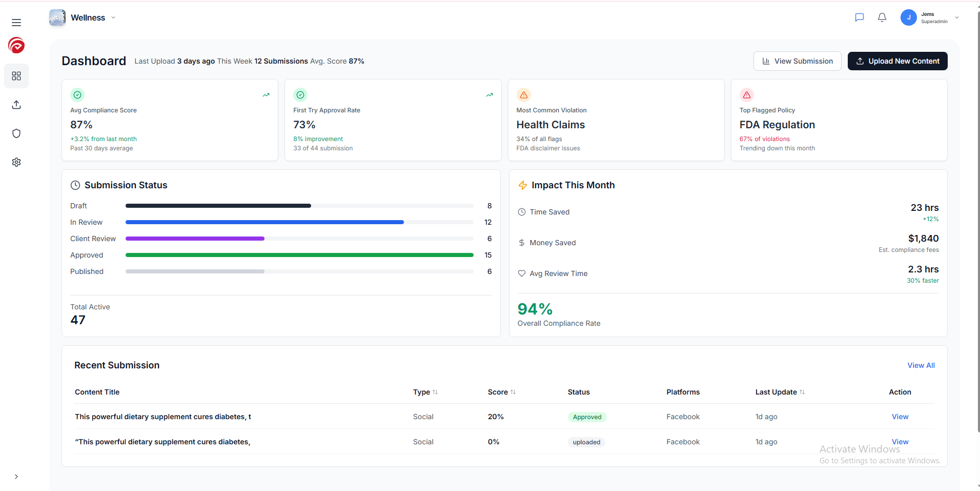The height and width of the screenshot is (491, 980).
Task: Click the Most Common Violation warning icon
Action: (524, 95)
